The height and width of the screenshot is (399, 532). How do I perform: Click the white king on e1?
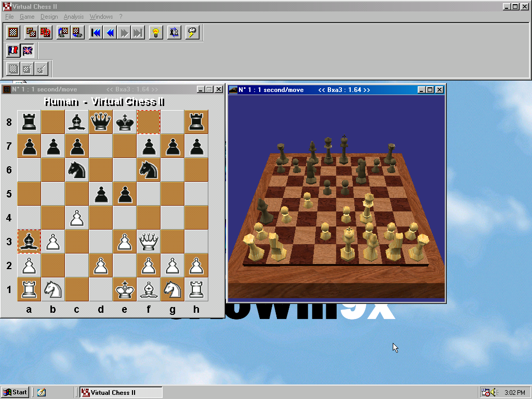[125, 289]
